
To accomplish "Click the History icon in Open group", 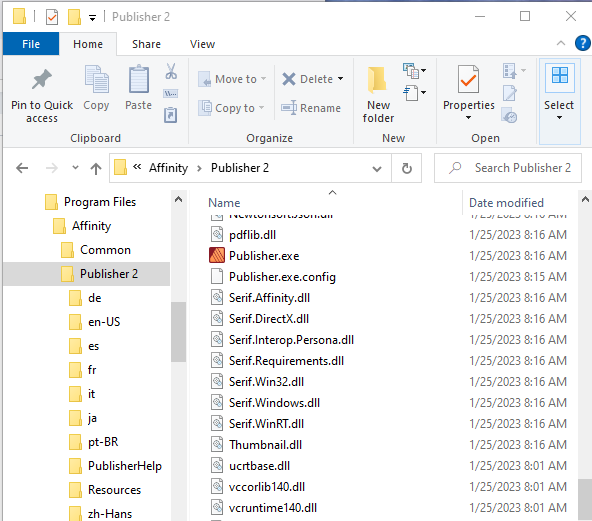I will tap(510, 116).
